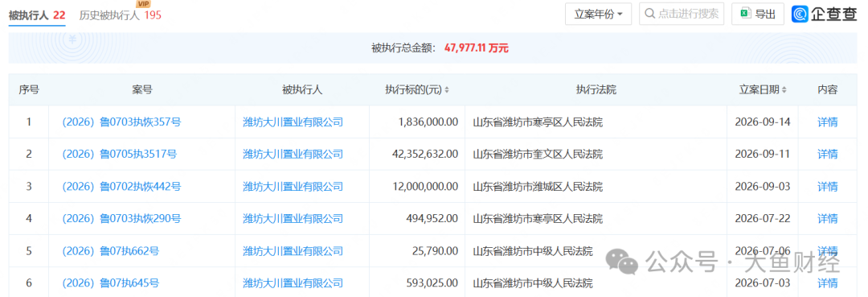The image size is (868, 297).
Task: Open 潍坊大川置业有限公司 link in row 1
Action: pyautogui.click(x=293, y=122)
